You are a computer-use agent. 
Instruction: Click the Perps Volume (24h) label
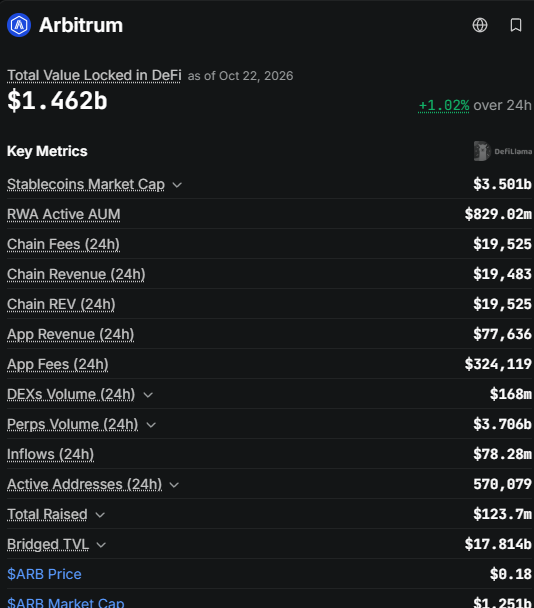coord(73,424)
